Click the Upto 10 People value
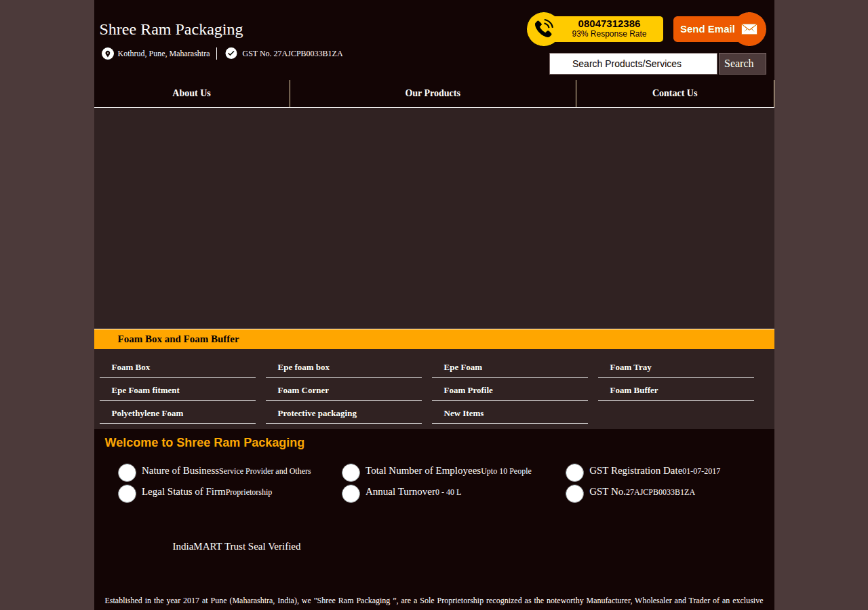Image resolution: width=868 pixels, height=610 pixels. (x=507, y=471)
